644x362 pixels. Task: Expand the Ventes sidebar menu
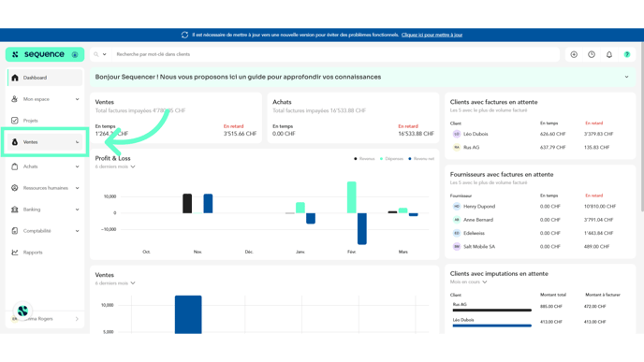pos(45,142)
